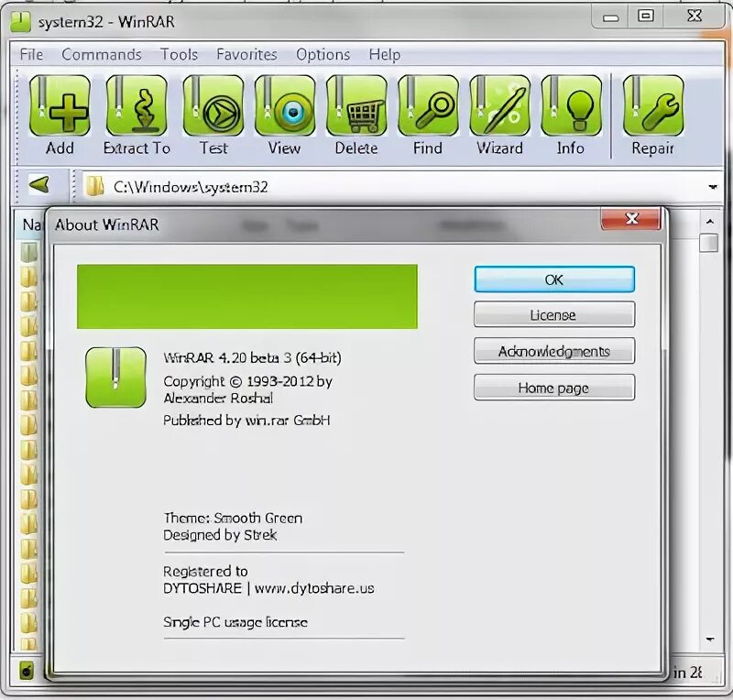Minimize the WinRAR main window
The height and width of the screenshot is (700, 733).
tap(610, 17)
